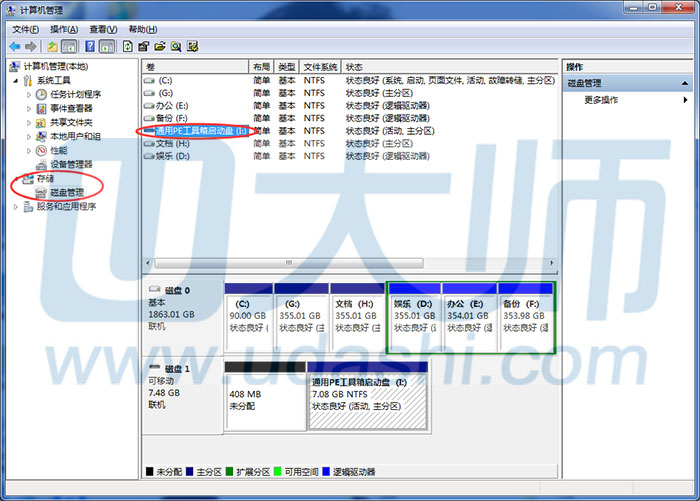Collapse the 系统工具 tree node

tap(15, 80)
